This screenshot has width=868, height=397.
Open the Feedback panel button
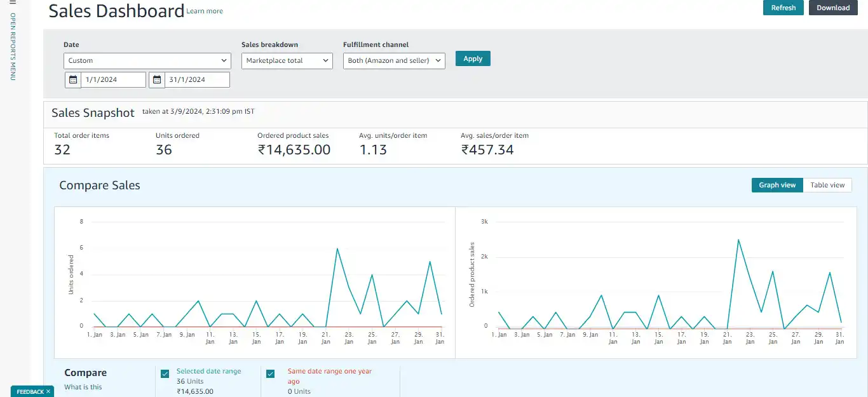[29, 392]
